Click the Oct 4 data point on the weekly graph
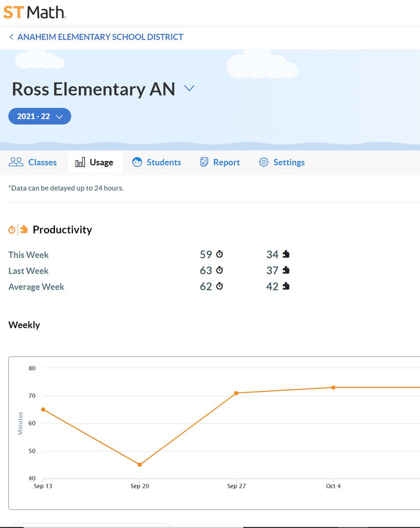The height and width of the screenshot is (528, 420). [333, 387]
